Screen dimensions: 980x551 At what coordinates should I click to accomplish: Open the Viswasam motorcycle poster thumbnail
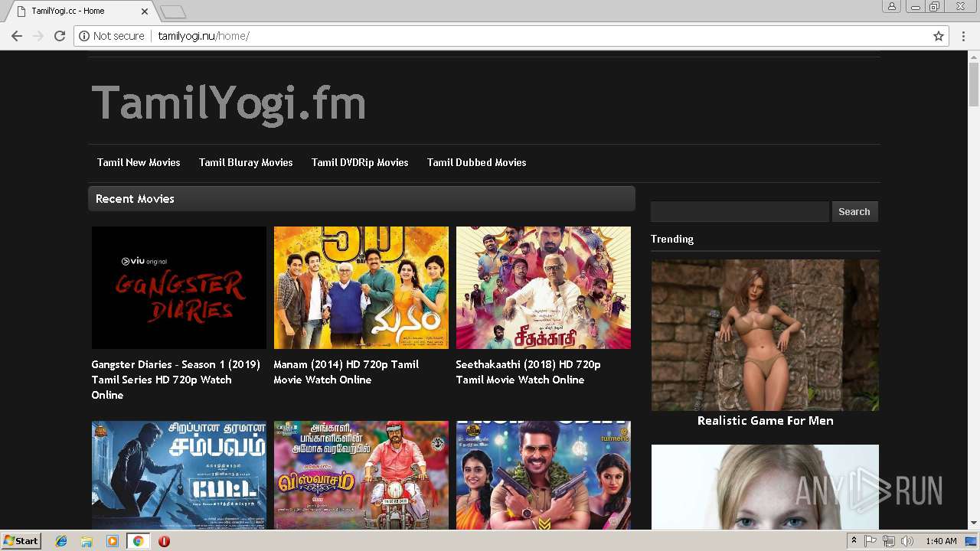point(361,474)
